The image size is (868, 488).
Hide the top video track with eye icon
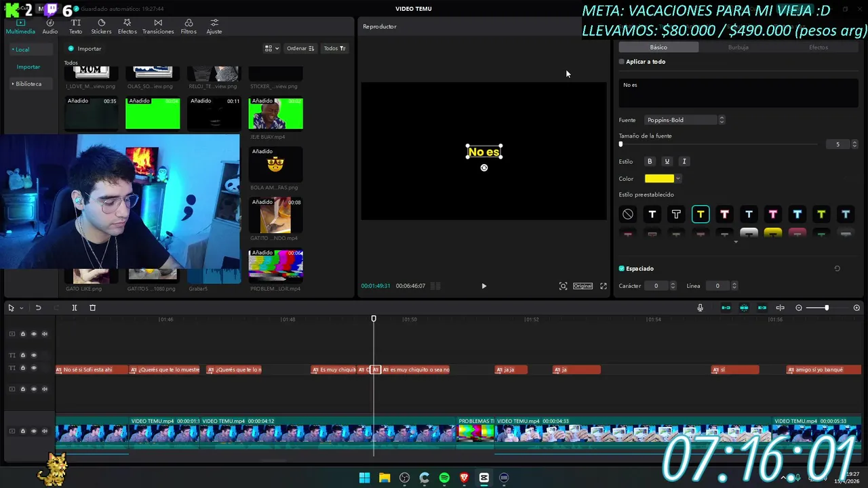[x=34, y=334]
